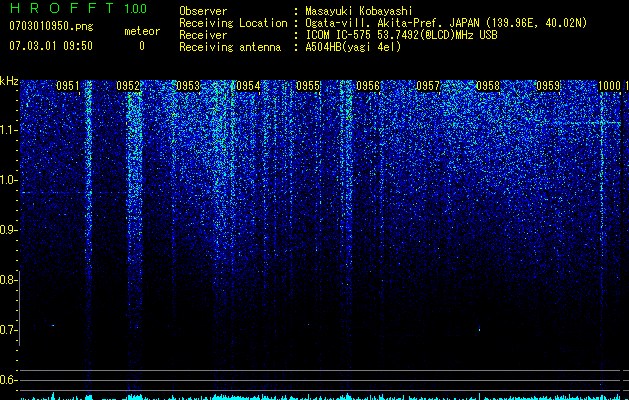Click the Receiver ICOM IC-575 text

pos(339,35)
